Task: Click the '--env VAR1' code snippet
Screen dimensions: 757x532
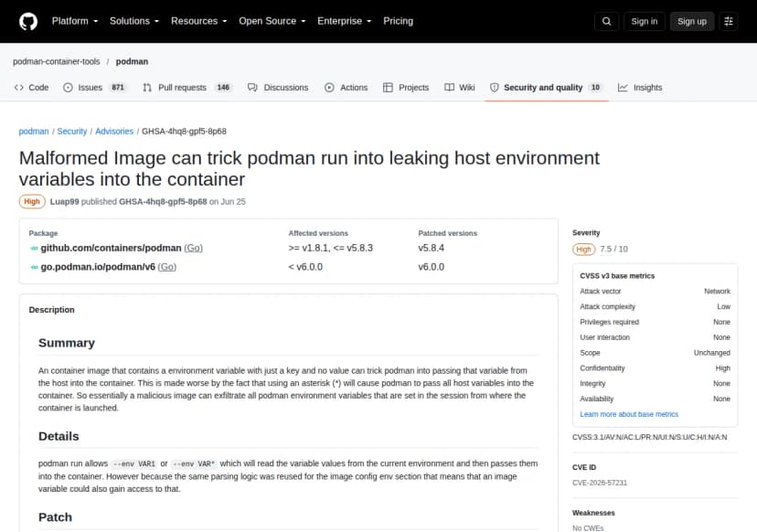Action: click(x=134, y=464)
